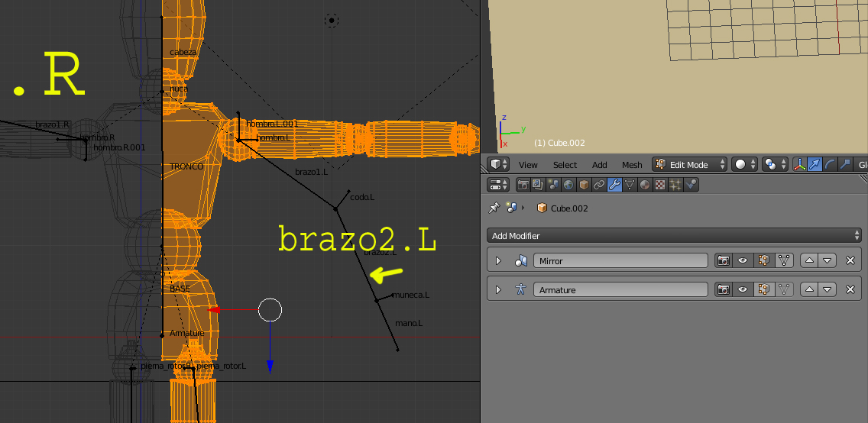Open the Mesh menu
Viewport: 868px width, 423px height.
point(632,165)
